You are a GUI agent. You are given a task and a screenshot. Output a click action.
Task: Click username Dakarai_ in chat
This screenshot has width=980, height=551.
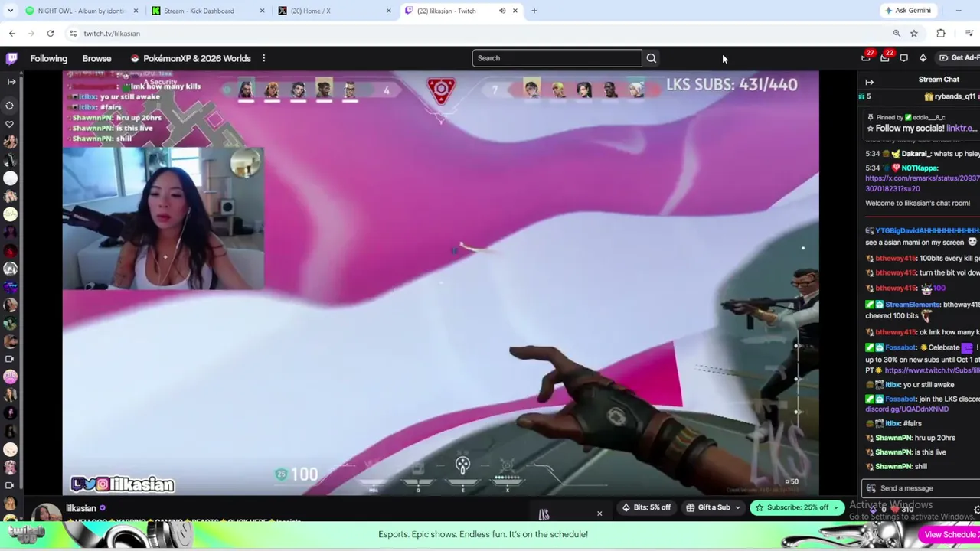916,154
